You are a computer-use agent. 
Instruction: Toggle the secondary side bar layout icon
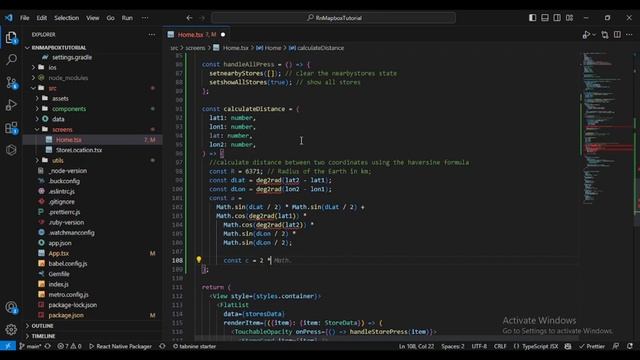click(x=557, y=18)
